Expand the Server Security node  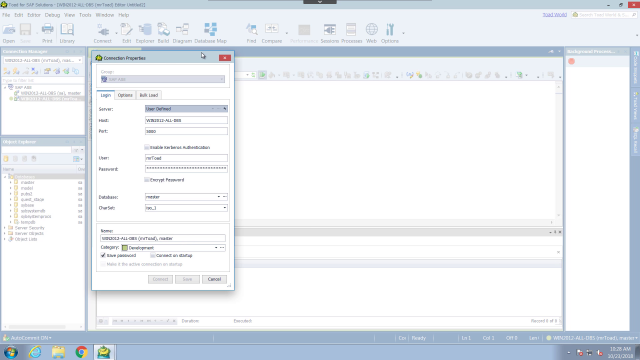coord(5,228)
